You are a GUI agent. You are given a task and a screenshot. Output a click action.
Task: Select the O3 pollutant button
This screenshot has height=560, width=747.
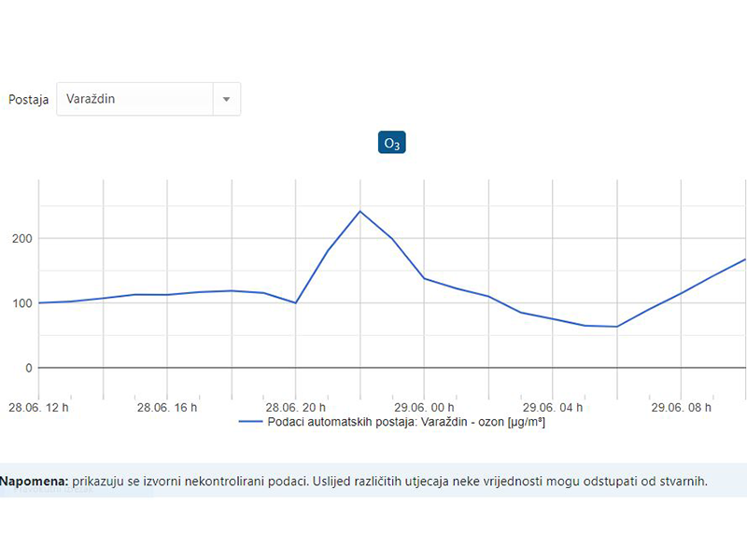pos(392,143)
